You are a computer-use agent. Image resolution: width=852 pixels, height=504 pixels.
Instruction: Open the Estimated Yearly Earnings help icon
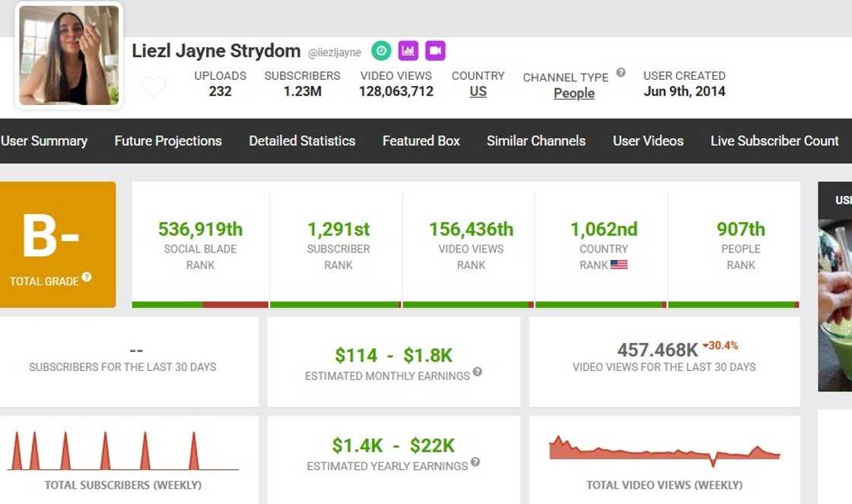pyautogui.click(x=475, y=462)
